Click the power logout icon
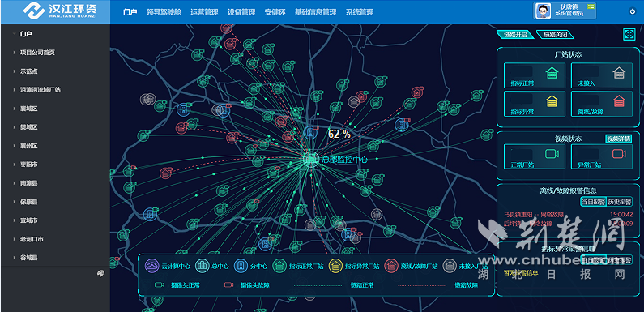 [x=632, y=11]
